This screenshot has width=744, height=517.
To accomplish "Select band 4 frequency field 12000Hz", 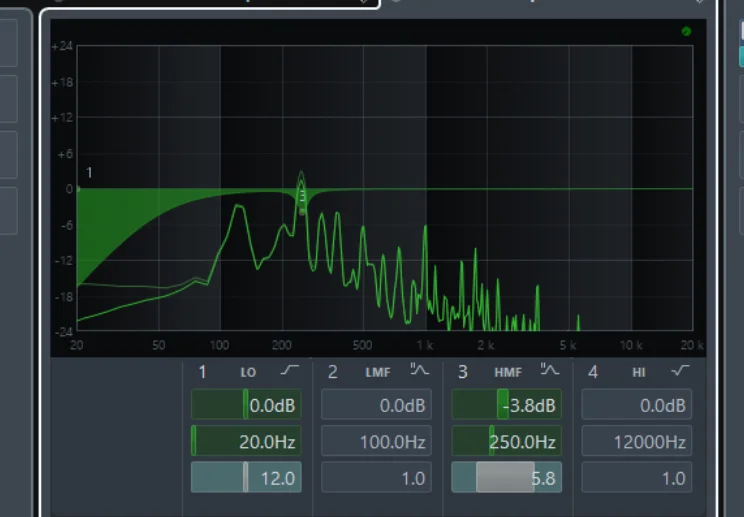I will point(637,441).
